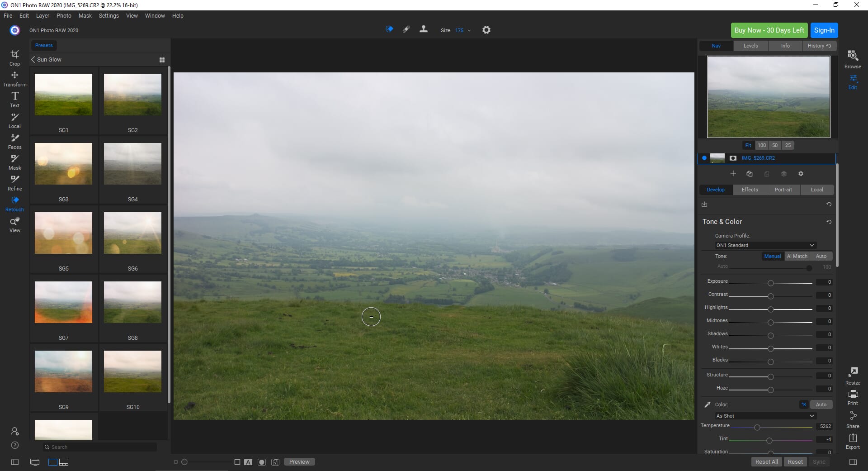
Task: Open the Resize module
Action: click(853, 376)
